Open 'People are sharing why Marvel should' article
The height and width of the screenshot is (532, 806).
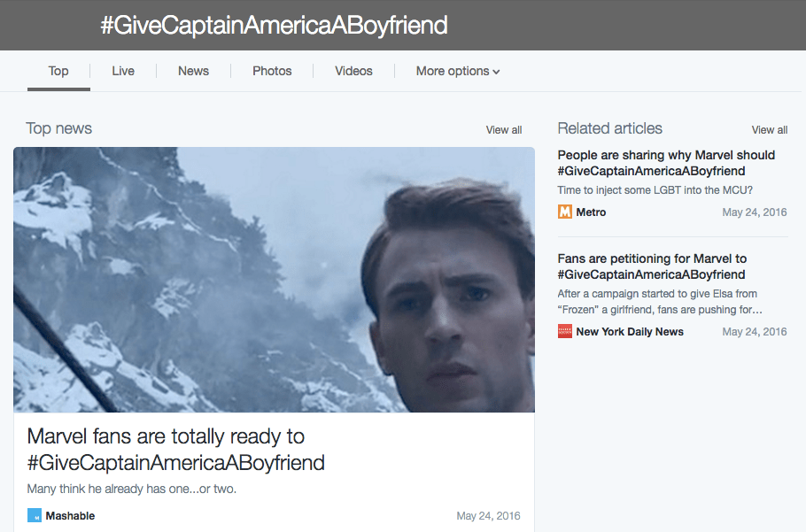point(665,163)
